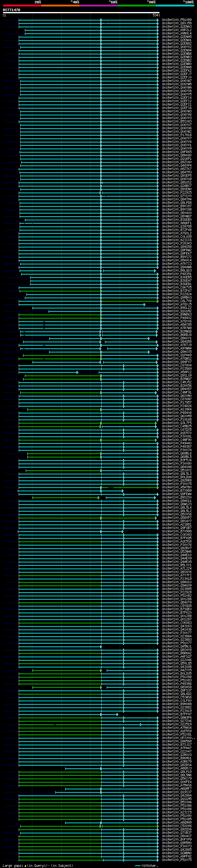Select the UniRef100_Q1G6P1 label
197x868 pixels.
coord(177,159)
